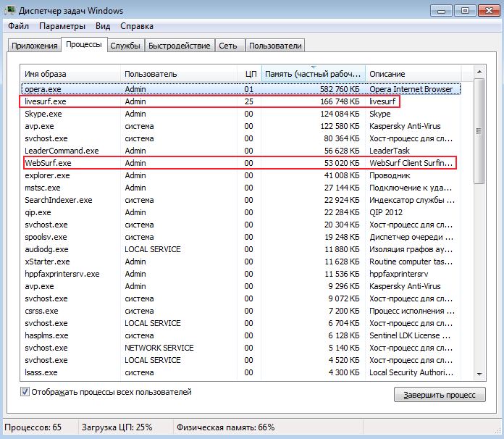Sort by the Имя образа column header

tap(70, 74)
